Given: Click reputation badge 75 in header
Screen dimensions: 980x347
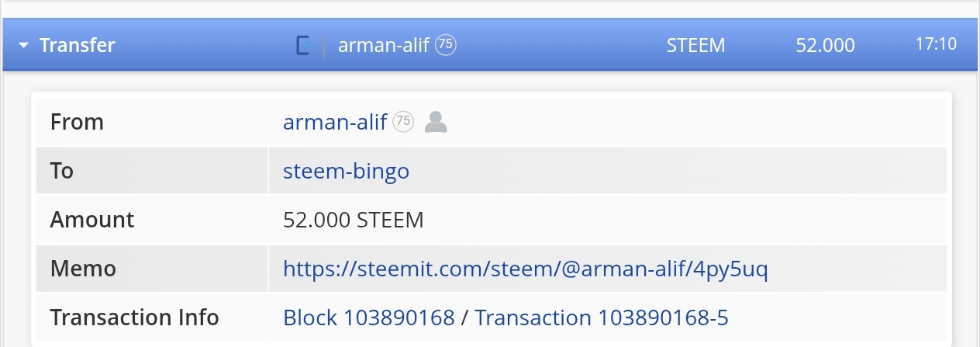Looking at the screenshot, I should pos(446,45).
